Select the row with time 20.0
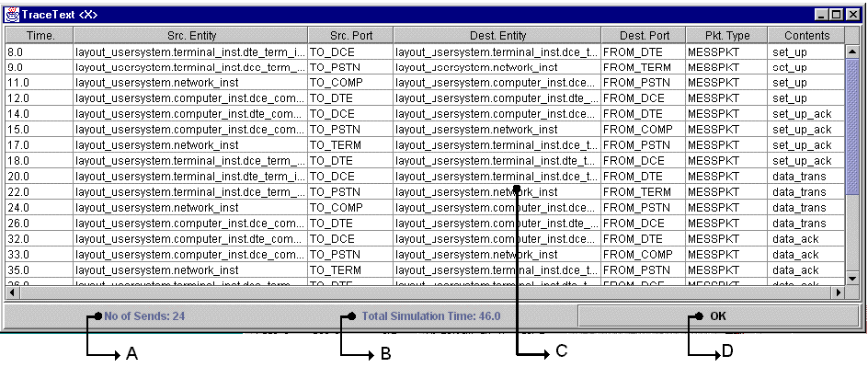The height and width of the screenshot is (367, 868). tap(425, 177)
